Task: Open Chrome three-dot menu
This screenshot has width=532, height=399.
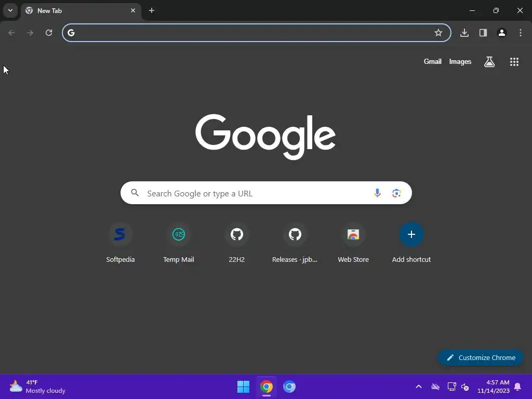Action: click(521, 33)
